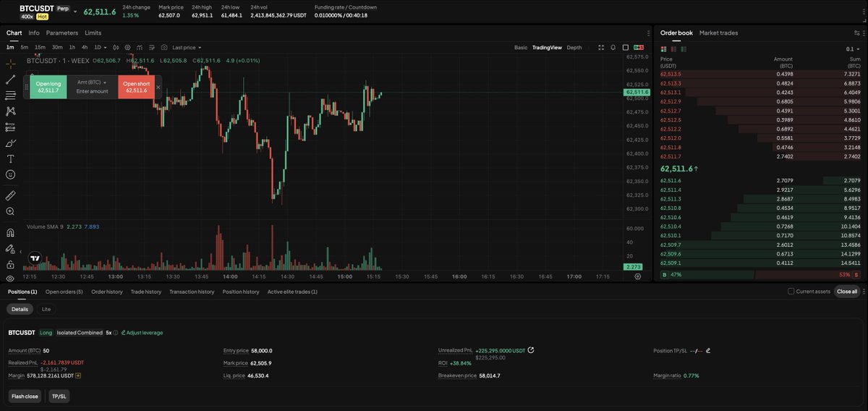Open chart time axis settings gear
This screenshot has height=411, width=868.
pyautogui.click(x=637, y=276)
